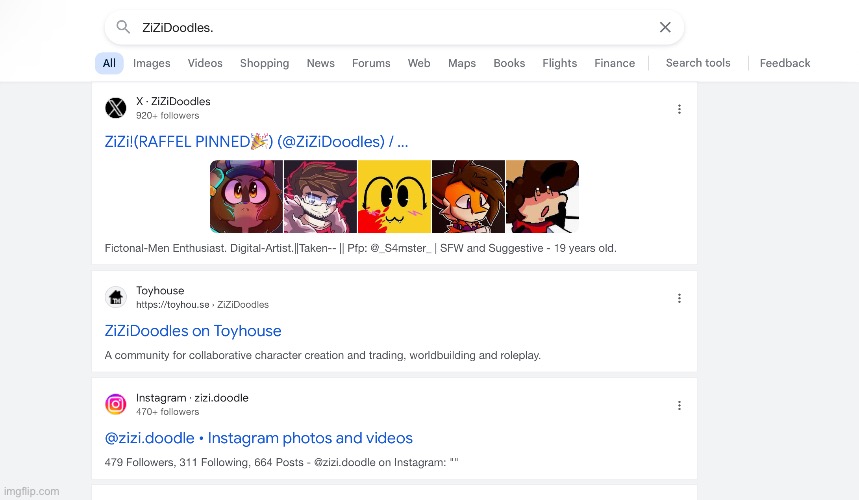This screenshot has height=500, width=859.
Task: Click into the ZiZiDoodles search field
Action: pyautogui.click(x=394, y=27)
